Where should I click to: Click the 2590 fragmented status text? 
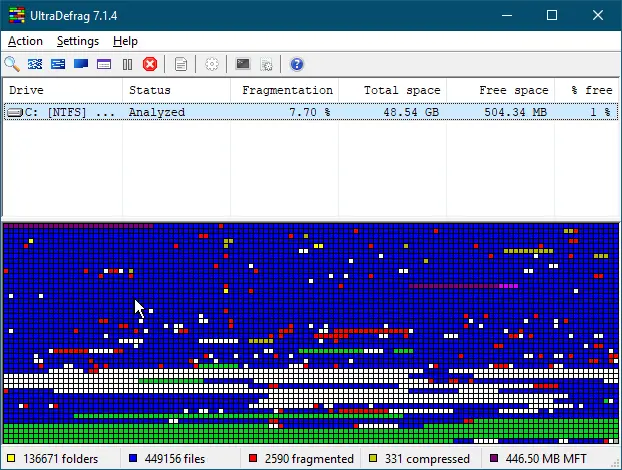pyautogui.click(x=309, y=459)
